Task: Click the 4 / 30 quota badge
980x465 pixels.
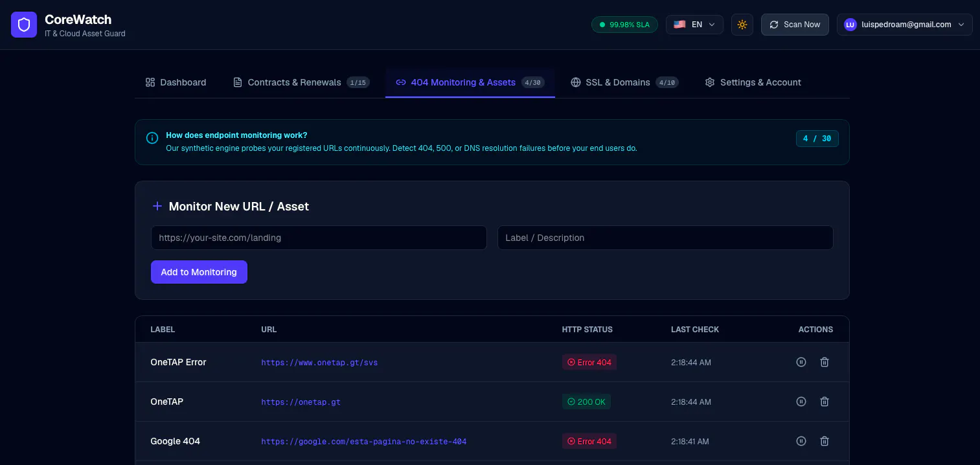Action: click(817, 139)
